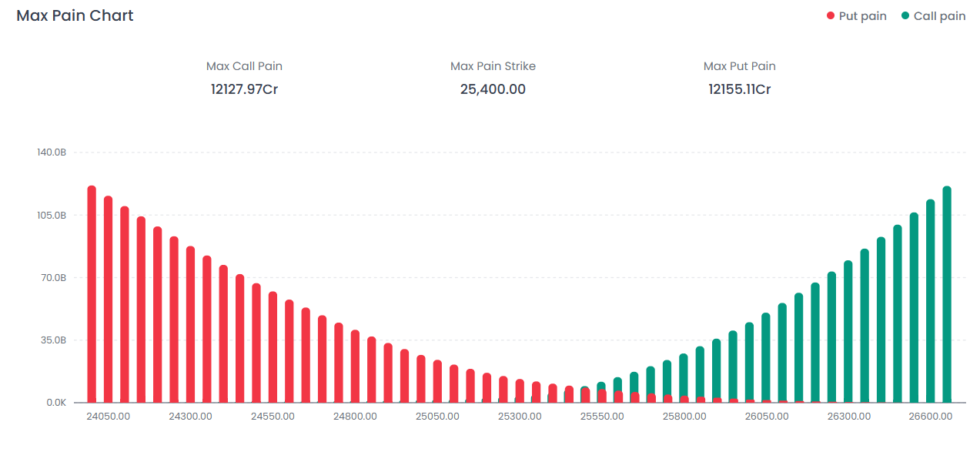
Task: Click the green bar above 26300.00
Action: click(x=848, y=331)
